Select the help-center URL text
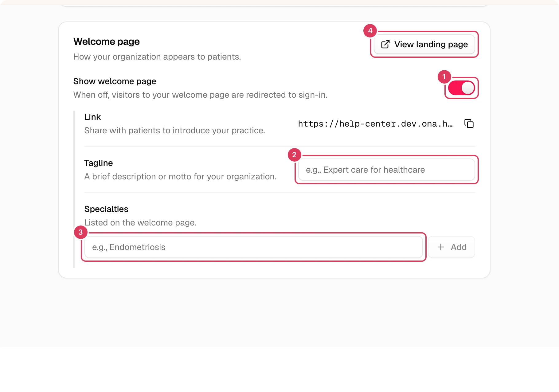The width and height of the screenshot is (559, 392). tap(375, 124)
